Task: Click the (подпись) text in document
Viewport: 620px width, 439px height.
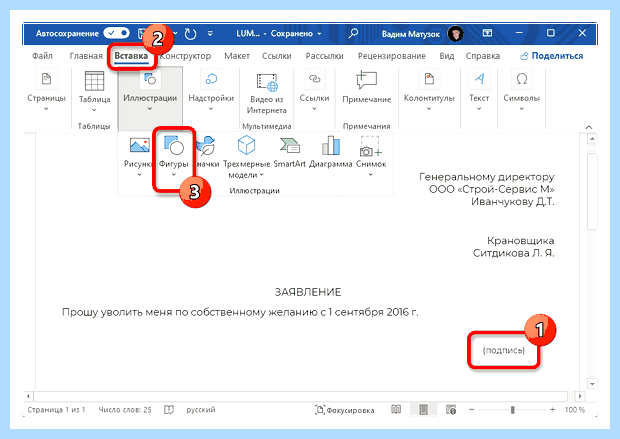Action: (x=503, y=350)
